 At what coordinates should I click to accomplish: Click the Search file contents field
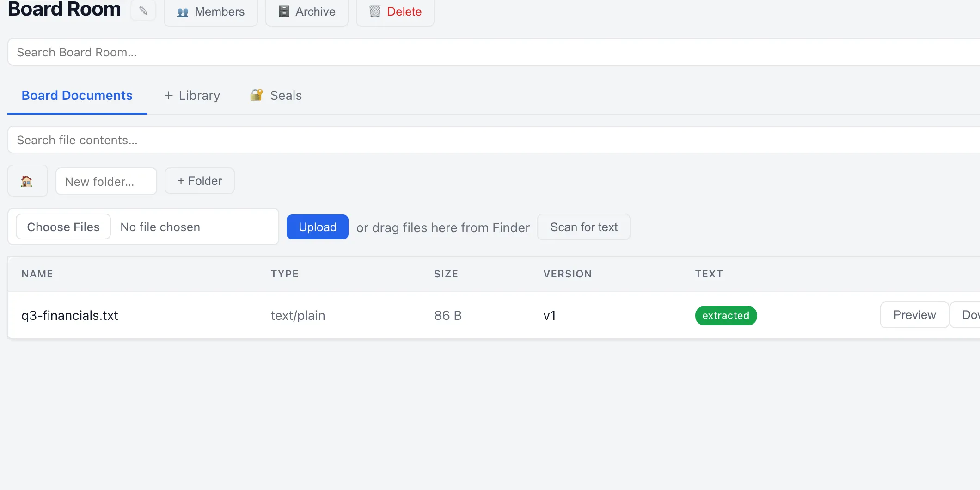[x=494, y=140]
